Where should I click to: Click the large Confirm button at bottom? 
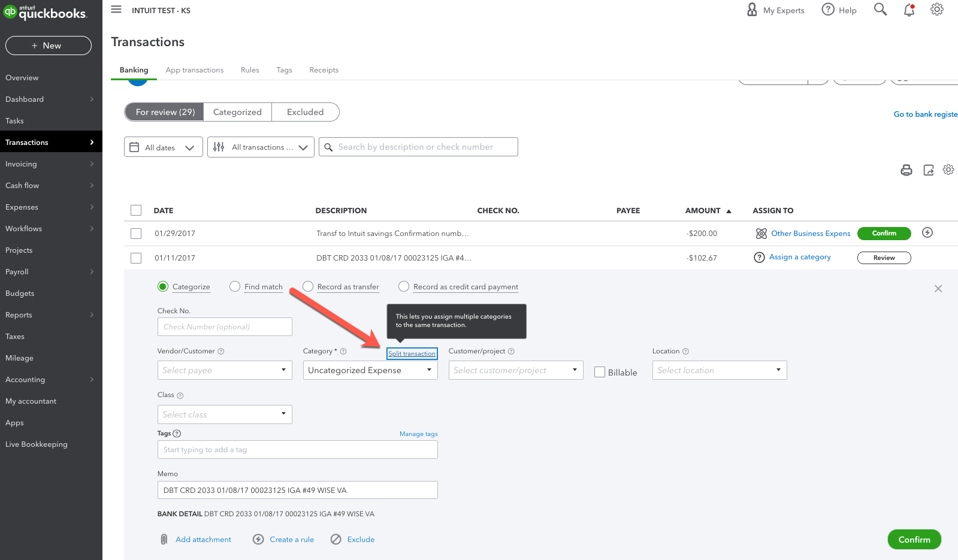[x=914, y=540]
